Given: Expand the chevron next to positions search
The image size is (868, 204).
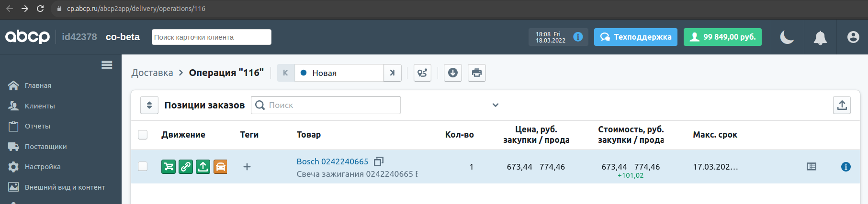Looking at the screenshot, I should [496, 105].
